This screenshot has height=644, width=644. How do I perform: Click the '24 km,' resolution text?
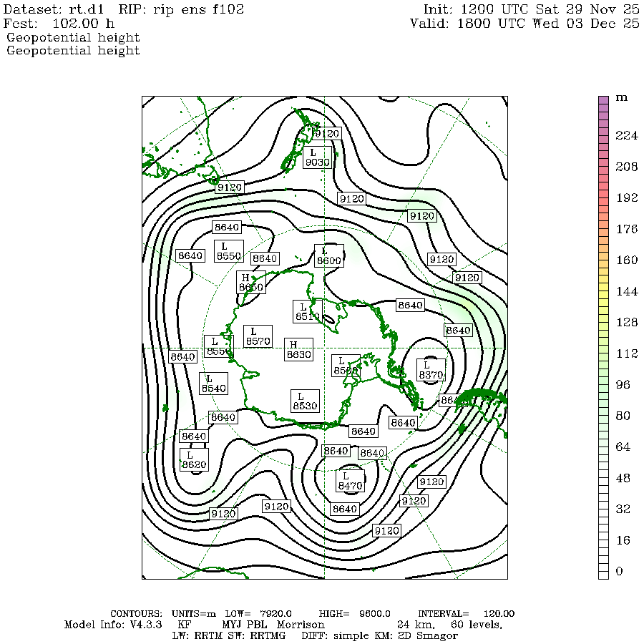point(416,625)
